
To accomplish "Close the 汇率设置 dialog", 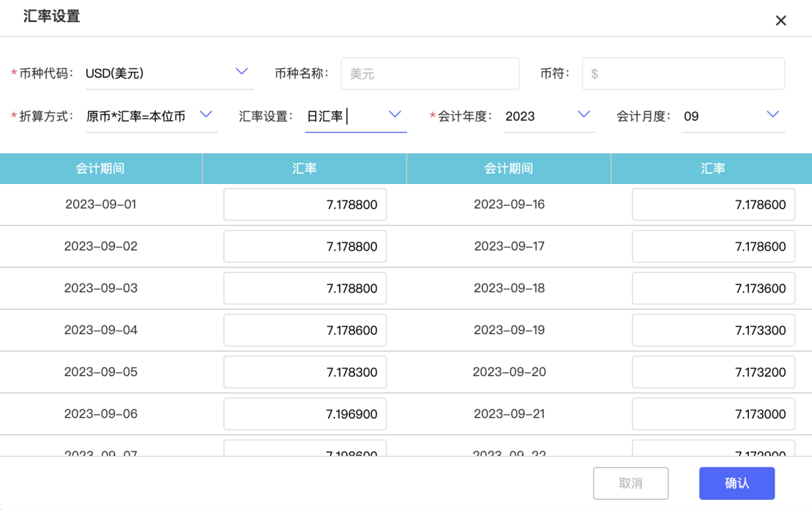I will [x=781, y=21].
